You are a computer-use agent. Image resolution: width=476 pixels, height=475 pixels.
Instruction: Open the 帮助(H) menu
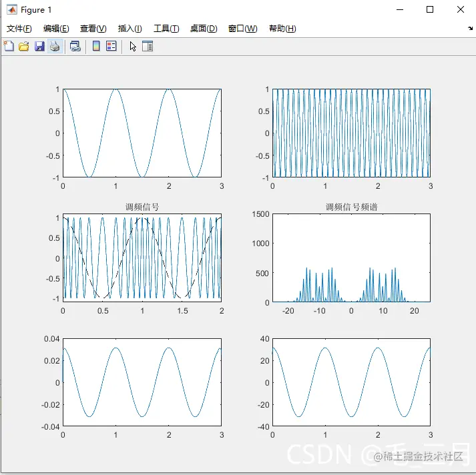point(282,29)
